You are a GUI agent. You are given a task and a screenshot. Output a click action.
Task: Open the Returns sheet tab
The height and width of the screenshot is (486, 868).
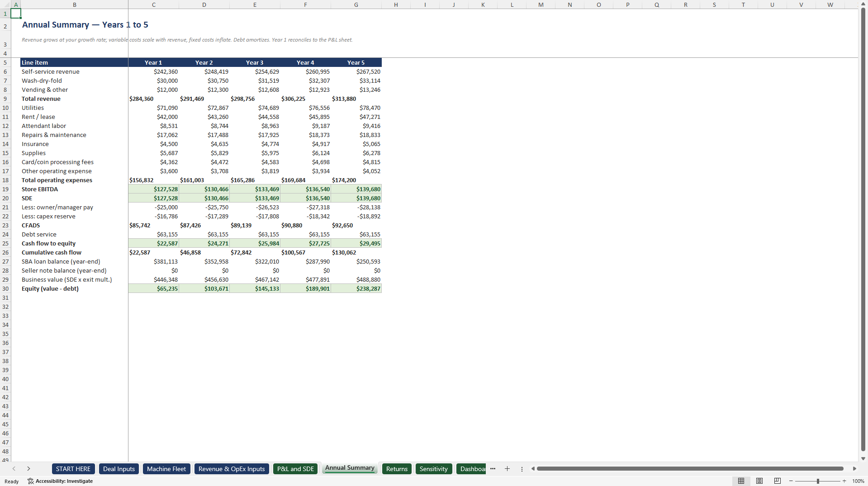397,469
